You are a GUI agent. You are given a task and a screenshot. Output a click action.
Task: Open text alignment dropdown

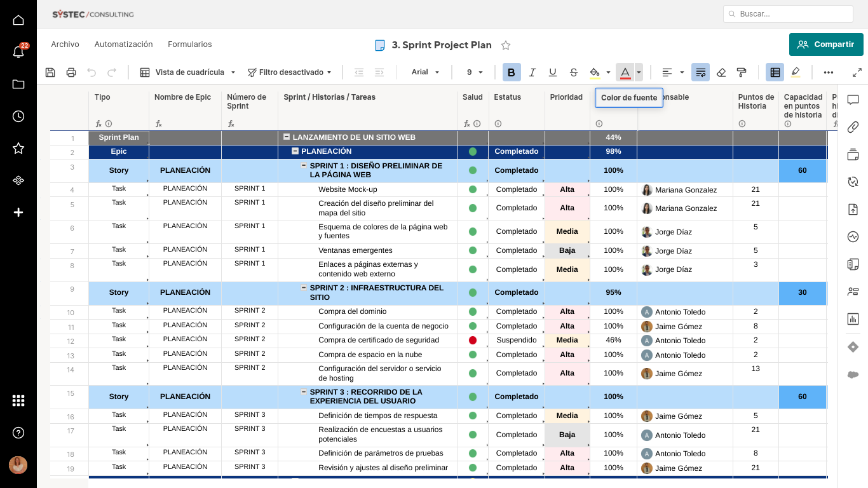tap(673, 72)
